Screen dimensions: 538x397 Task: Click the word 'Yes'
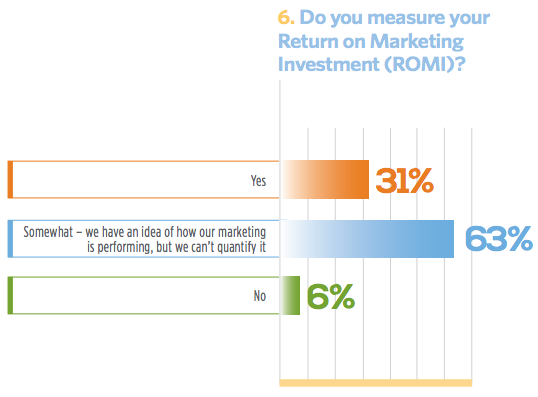pos(258,181)
